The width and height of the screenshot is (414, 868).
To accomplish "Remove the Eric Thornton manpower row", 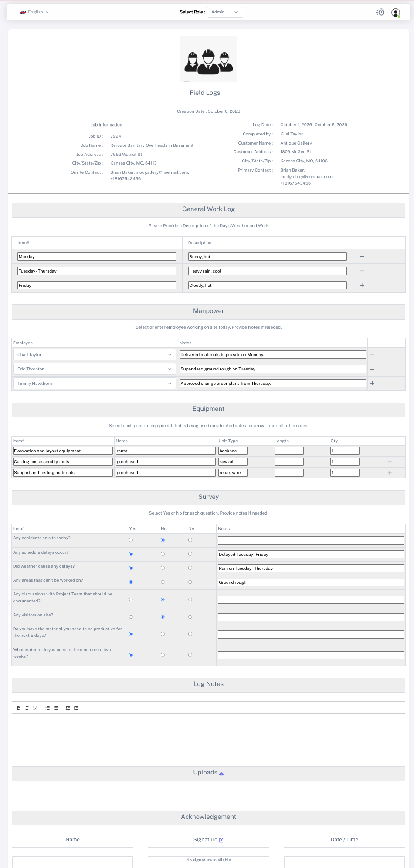I will click(x=373, y=369).
